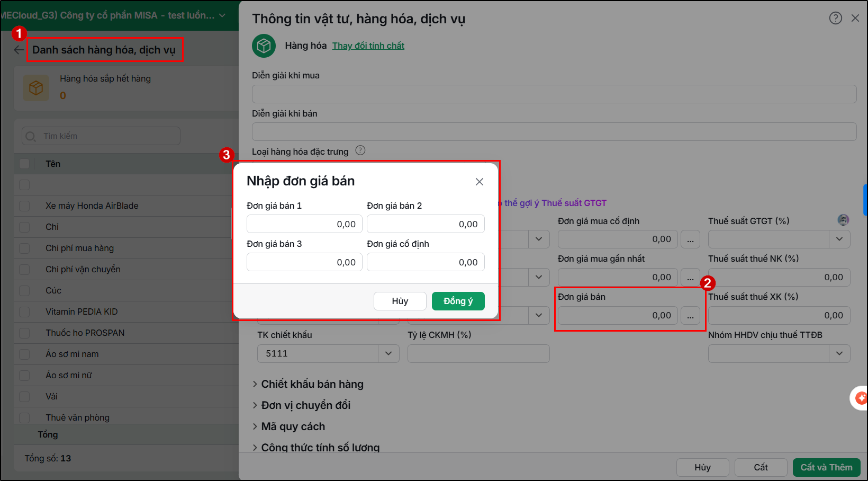Click the back arrow beside Danh sách hàng hóa
868x481 pixels.
click(x=19, y=50)
